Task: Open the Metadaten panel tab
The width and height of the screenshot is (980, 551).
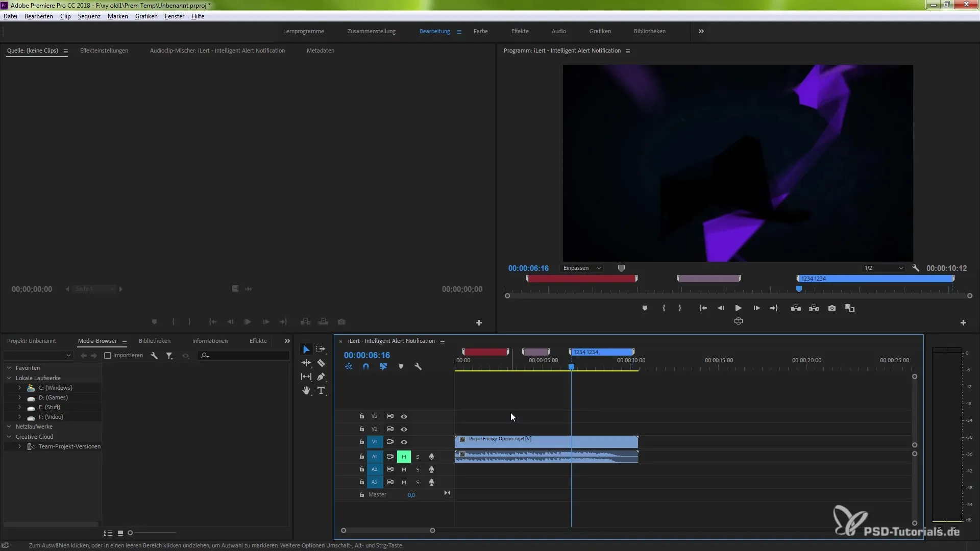Action: (x=321, y=51)
